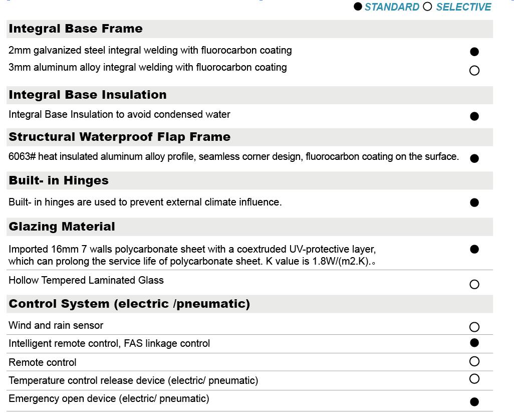The image size is (514, 420).
Task: Click the hollow SELECTIVE legend circle
Action: 427,7
